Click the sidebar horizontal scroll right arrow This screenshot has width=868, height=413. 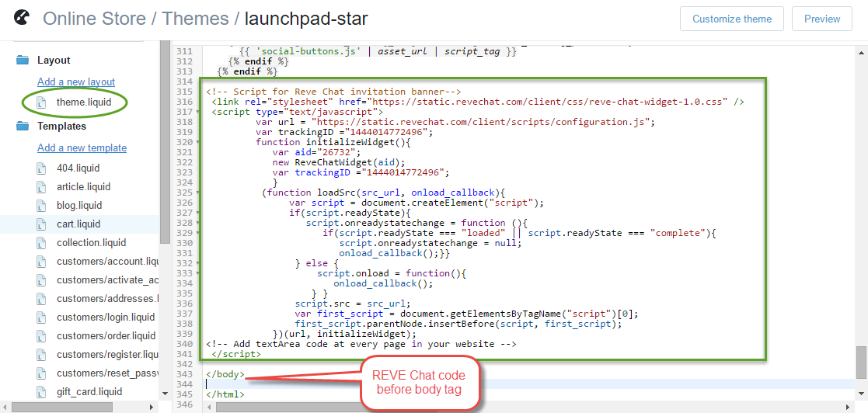pyautogui.click(x=152, y=408)
